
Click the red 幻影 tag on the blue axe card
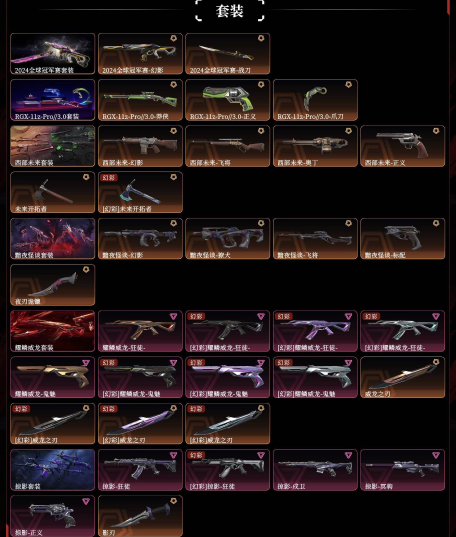(109, 177)
